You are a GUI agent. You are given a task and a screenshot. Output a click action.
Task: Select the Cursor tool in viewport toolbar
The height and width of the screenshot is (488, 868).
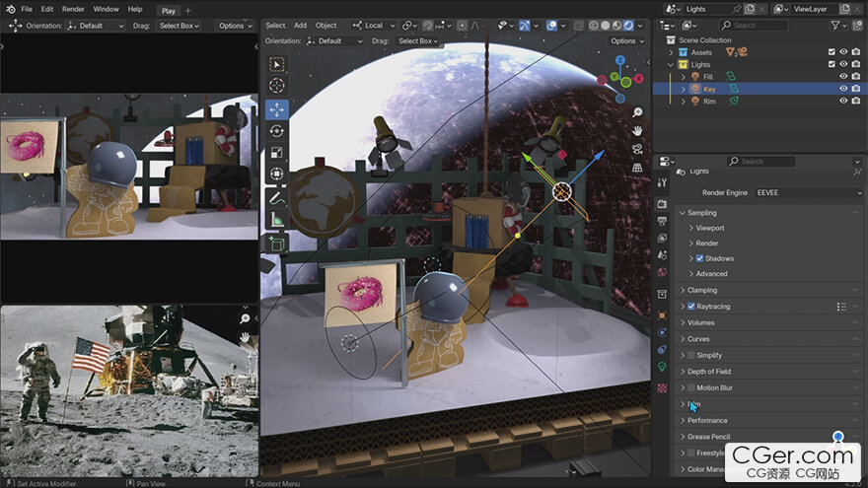pyautogui.click(x=277, y=85)
